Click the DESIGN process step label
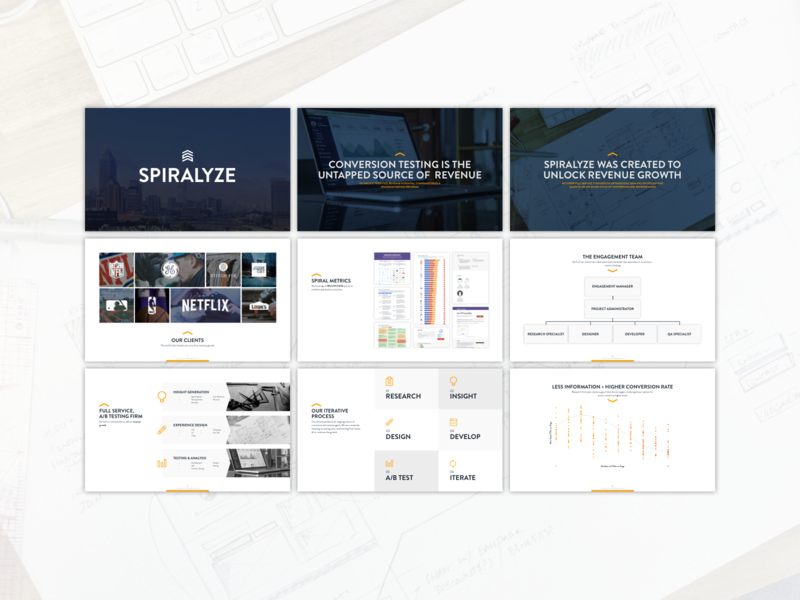The width and height of the screenshot is (800, 600). [398, 437]
